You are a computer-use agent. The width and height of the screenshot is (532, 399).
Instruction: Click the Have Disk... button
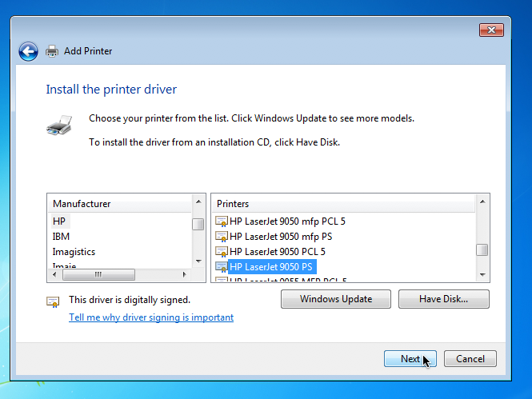tap(444, 299)
